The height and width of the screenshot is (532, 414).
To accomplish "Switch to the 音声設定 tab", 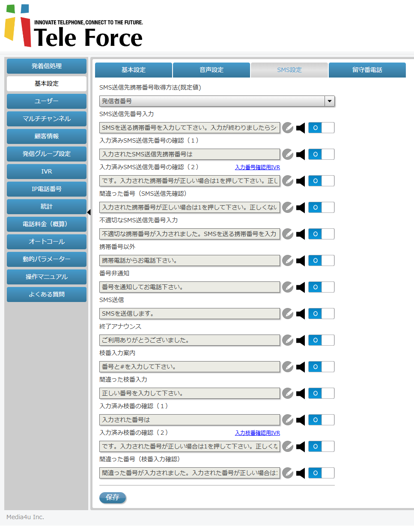I will pyautogui.click(x=211, y=70).
